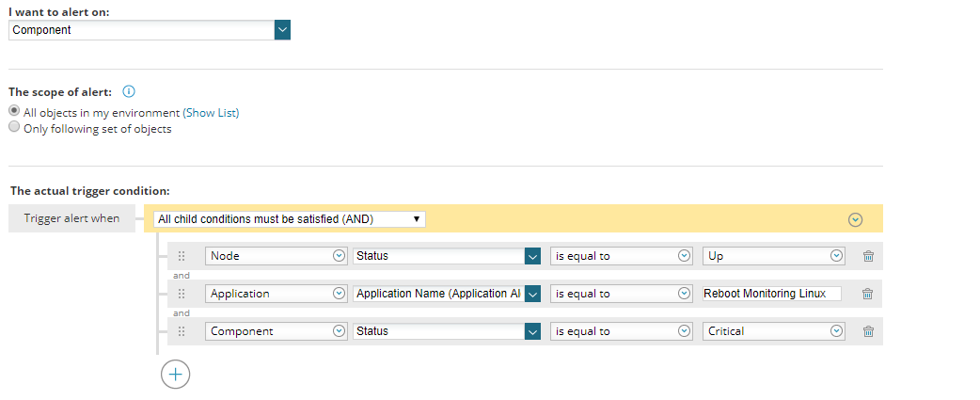
Task: Grab the drag handle of Component row
Action: [182, 331]
